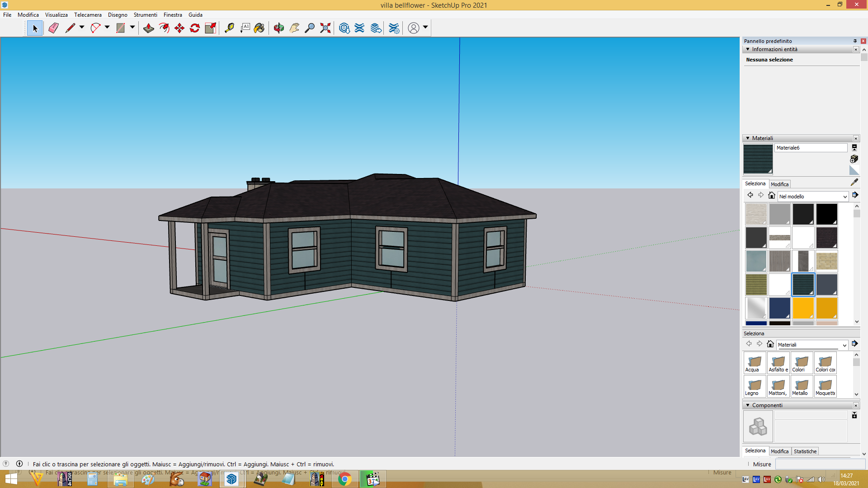Image resolution: width=868 pixels, height=488 pixels.
Task: Open the Telecamera menu
Action: pos(88,15)
